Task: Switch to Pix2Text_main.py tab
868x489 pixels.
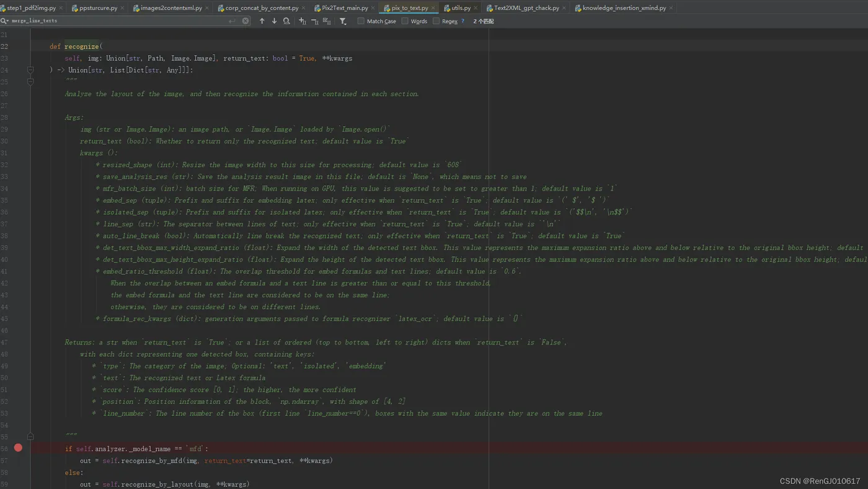Action: pos(345,8)
